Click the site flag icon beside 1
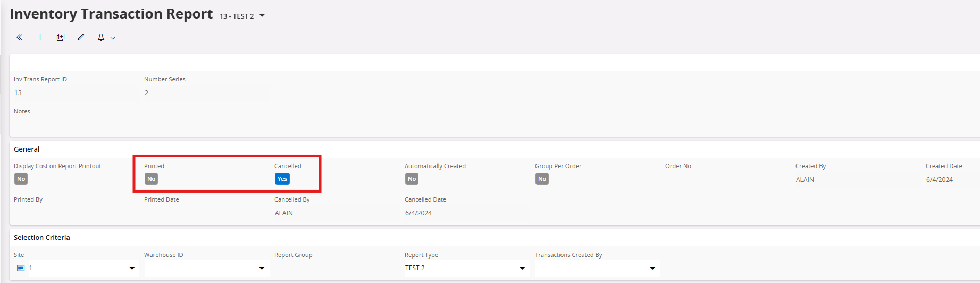980x283 pixels. click(21, 268)
